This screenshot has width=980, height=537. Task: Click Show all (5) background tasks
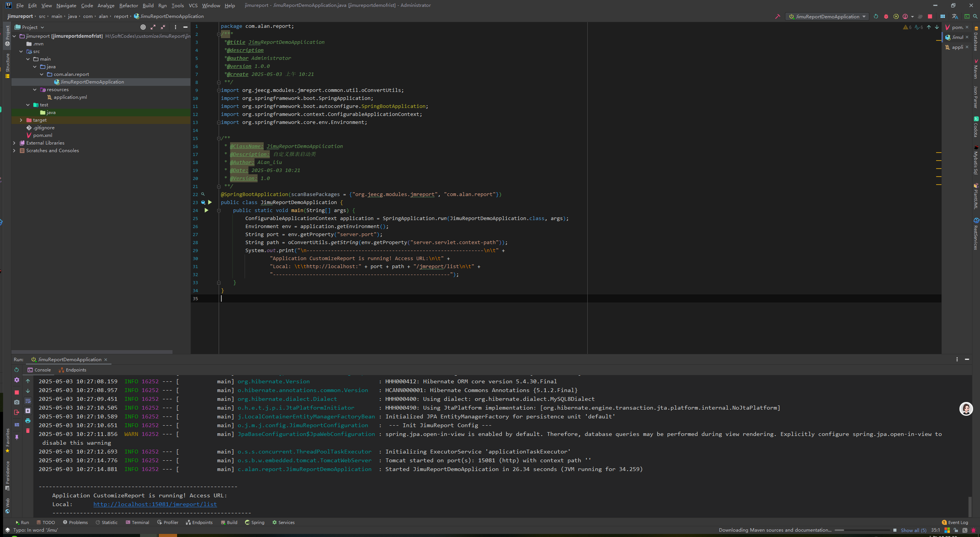tap(913, 530)
